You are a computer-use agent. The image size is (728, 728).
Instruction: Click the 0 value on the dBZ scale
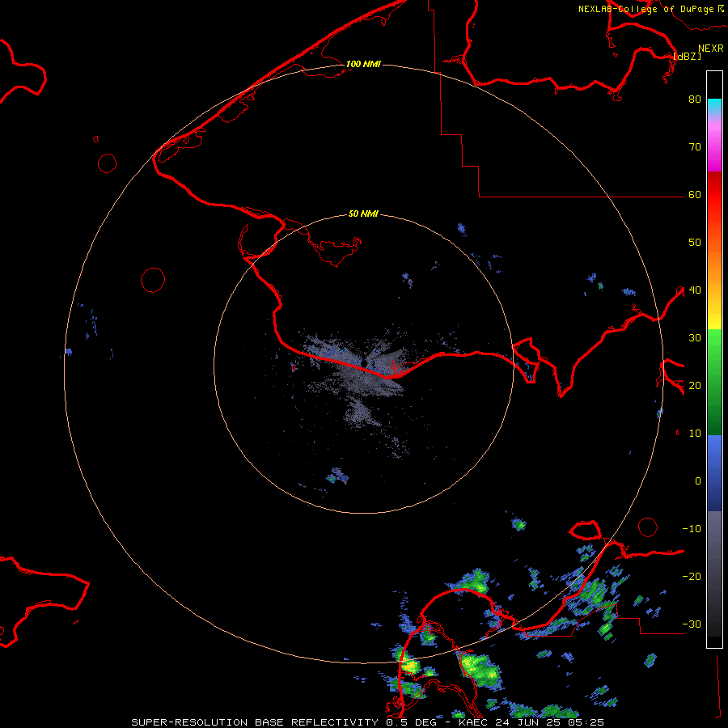pyautogui.click(x=698, y=481)
